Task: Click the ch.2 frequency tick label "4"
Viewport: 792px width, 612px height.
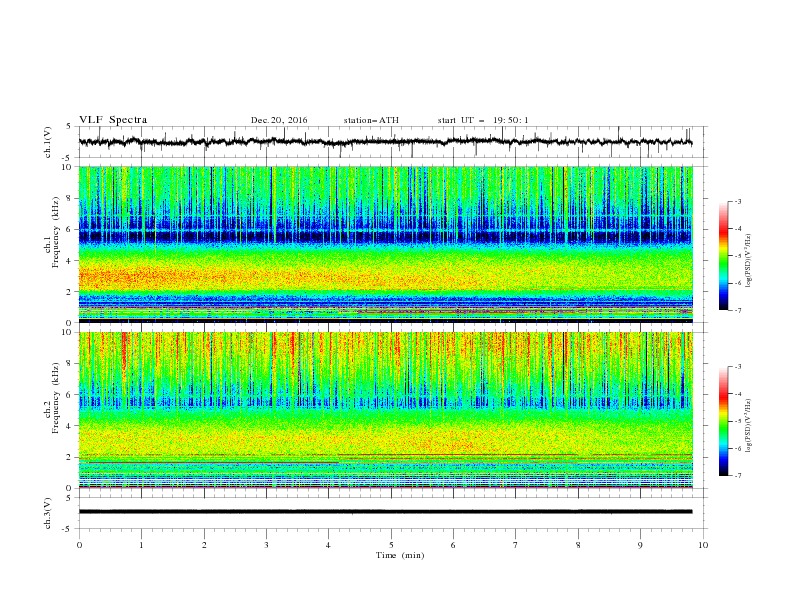Action: pos(71,426)
